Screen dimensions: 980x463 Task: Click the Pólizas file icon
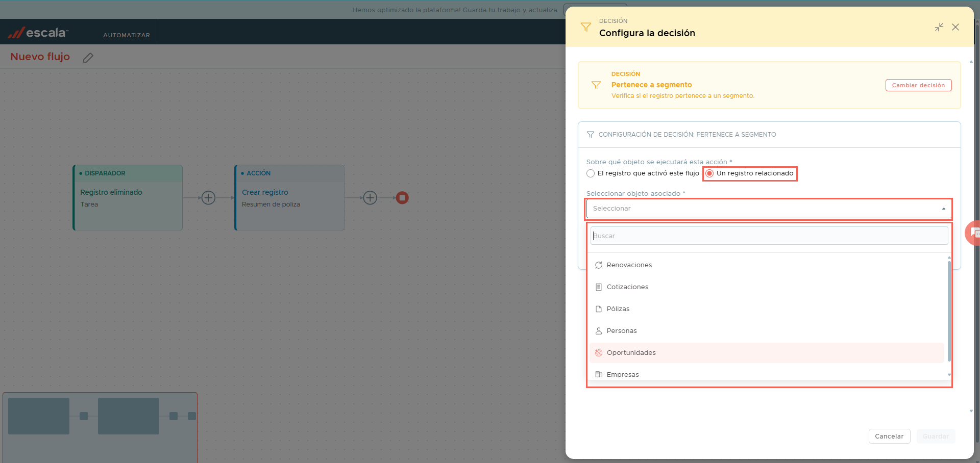click(x=599, y=309)
